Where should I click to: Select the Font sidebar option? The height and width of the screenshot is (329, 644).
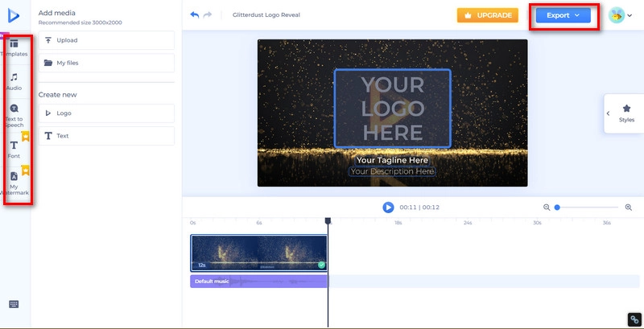pyautogui.click(x=14, y=149)
